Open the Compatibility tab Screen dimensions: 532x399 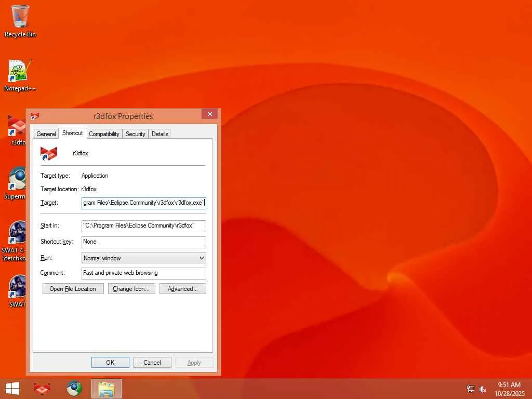click(x=104, y=134)
